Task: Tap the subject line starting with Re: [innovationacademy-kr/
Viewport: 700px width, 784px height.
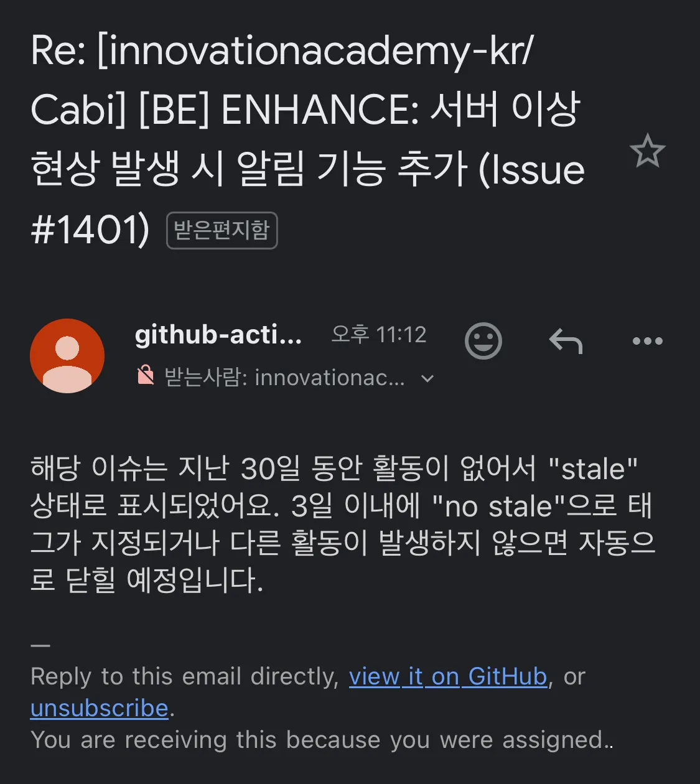Action: pyautogui.click(x=307, y=140)
